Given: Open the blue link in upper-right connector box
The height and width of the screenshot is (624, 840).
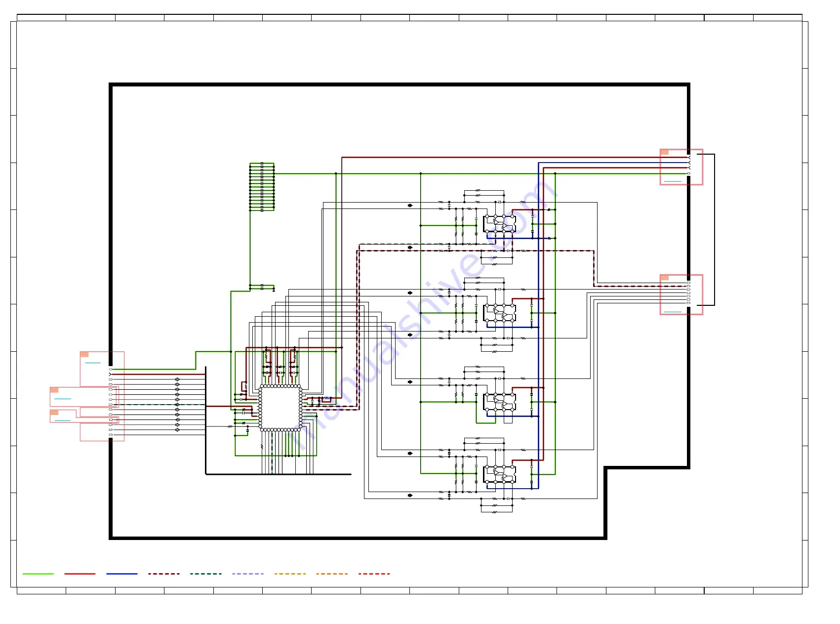Looking at the screenshot, I should pyautogui.click(x=673, y=181).
